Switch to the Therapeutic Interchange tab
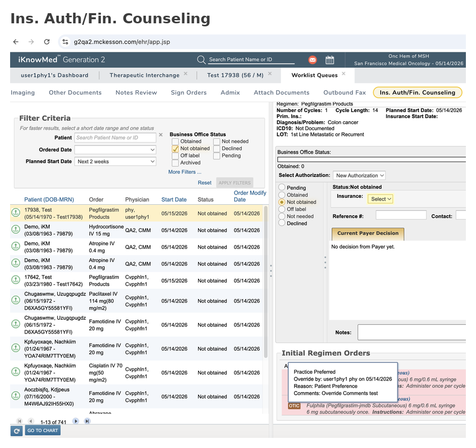 [144, 76]
